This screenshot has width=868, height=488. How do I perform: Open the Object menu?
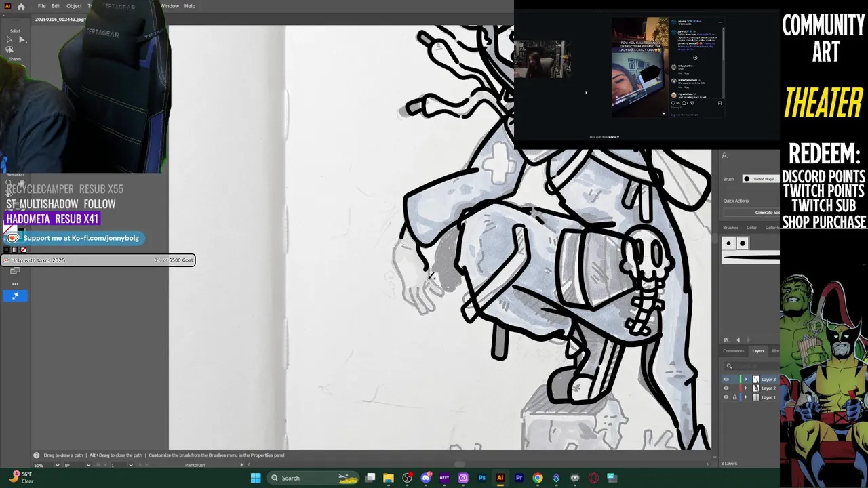[x=74, y=6]
